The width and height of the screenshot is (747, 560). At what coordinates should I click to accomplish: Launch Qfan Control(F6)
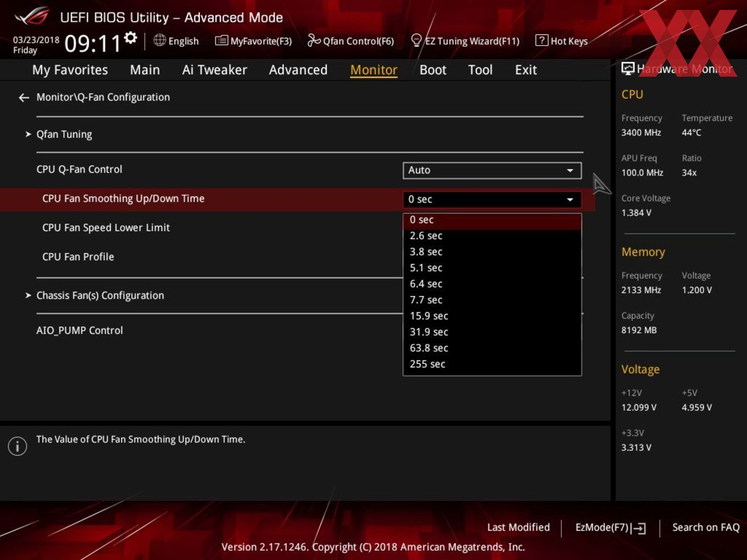350,41
